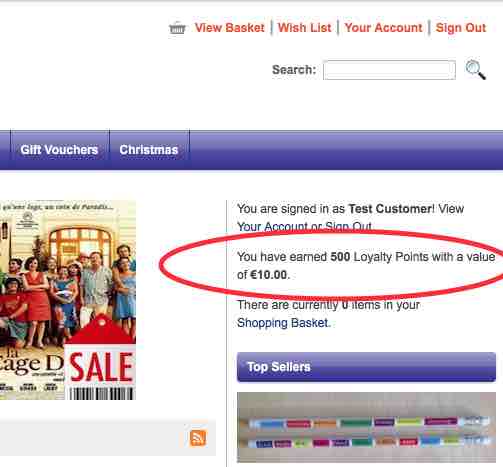Click Sign Out in the header
The width and height of the screenshot is (503, 467).
pos(461,28)
